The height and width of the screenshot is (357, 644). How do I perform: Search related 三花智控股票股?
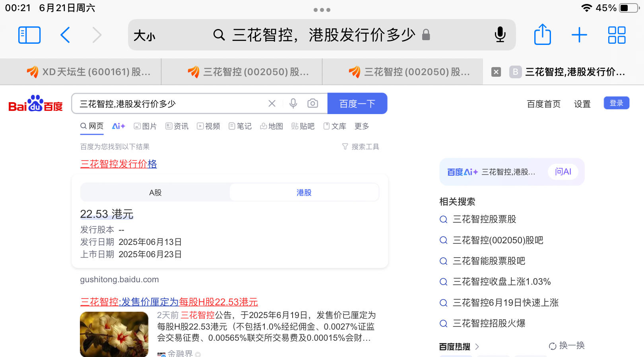tap(484, 219)
